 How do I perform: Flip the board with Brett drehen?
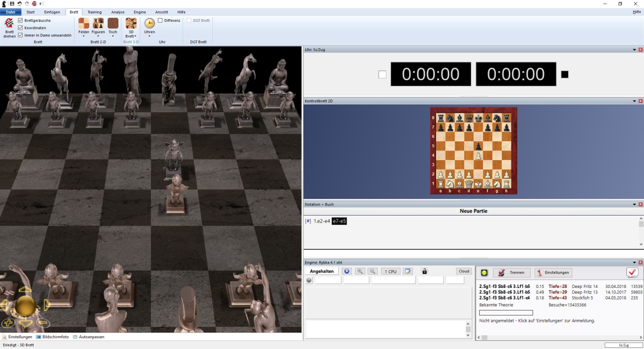pos(9,28)
